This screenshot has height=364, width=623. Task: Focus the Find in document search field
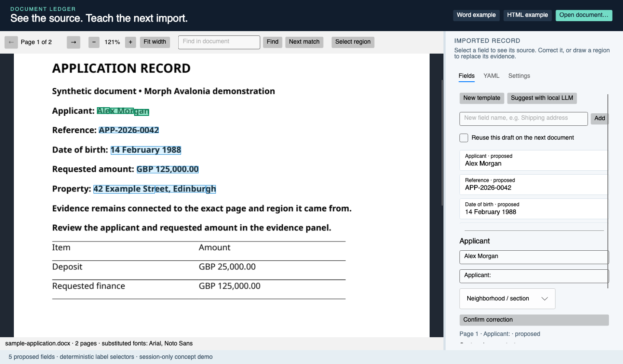pyautogui.click(x=219, y=42)
